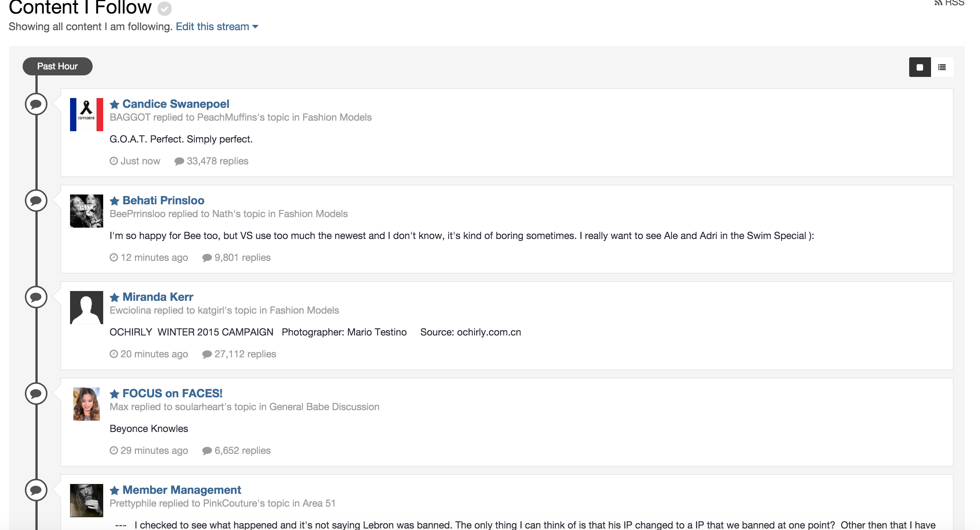The width and height of the screenshot is (980, 530).
Task: Click FOCUS on FACES timeline bubble
Action: pyautogui.click(x=36, y=393)
